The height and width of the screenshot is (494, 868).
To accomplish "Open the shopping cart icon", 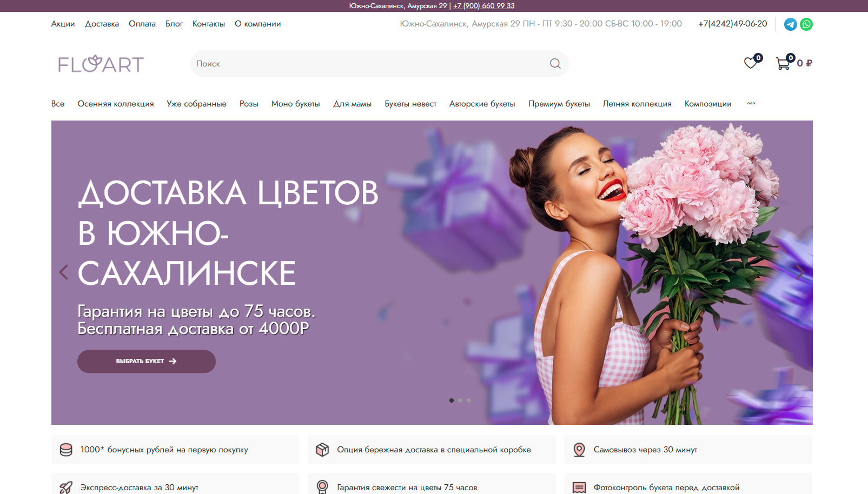I will click(783, 63).
